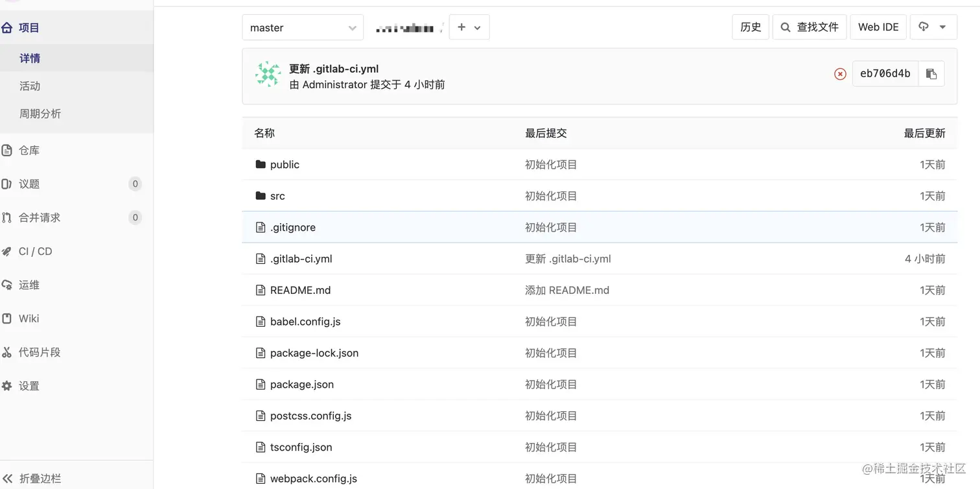Viewport: 980px width, 489px height.
Task: Open the public folder link
Action: pos(285,165)
